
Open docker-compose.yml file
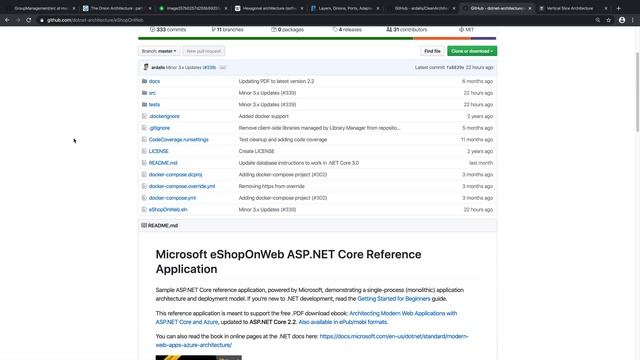172,198
